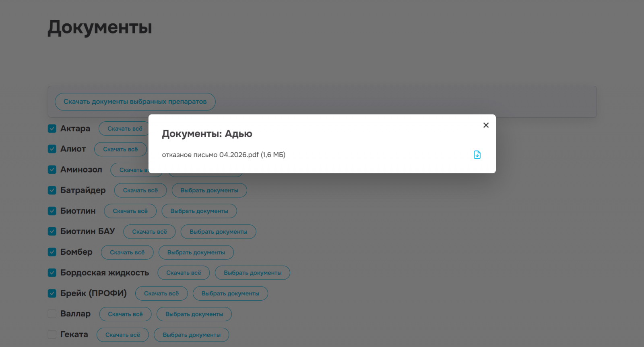Screen dimensions: 644x347
Task: Click the Геката product name
Action: tap(74, 335)
